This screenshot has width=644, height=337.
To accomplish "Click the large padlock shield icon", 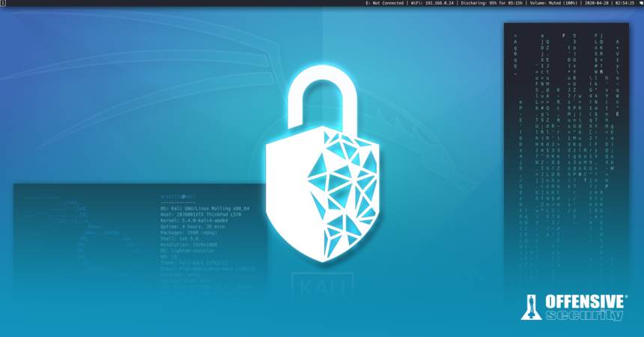I will (322, 168).
